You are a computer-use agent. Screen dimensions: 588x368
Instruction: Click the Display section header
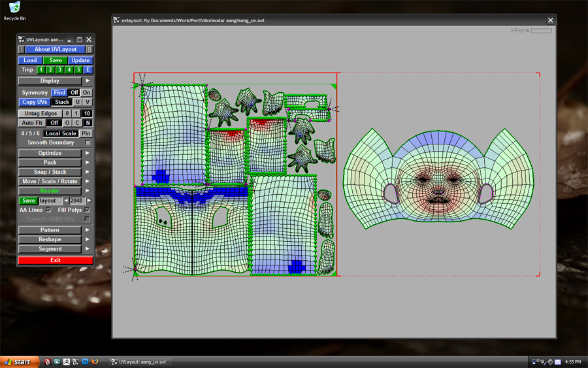[x=50, y=81]
